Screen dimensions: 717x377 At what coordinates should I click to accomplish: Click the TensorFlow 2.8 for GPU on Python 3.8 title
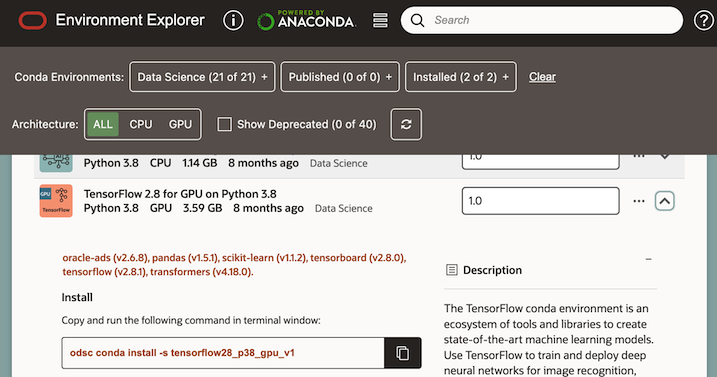180,194
